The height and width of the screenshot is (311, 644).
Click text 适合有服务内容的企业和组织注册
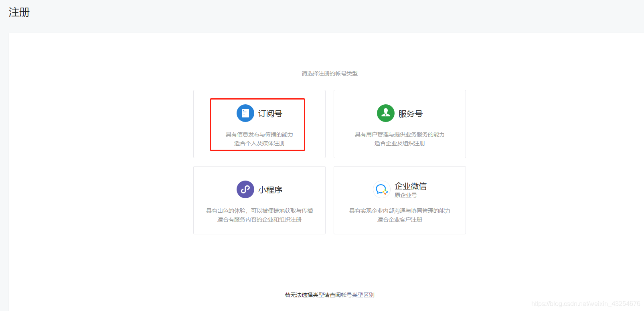[259, 220]
